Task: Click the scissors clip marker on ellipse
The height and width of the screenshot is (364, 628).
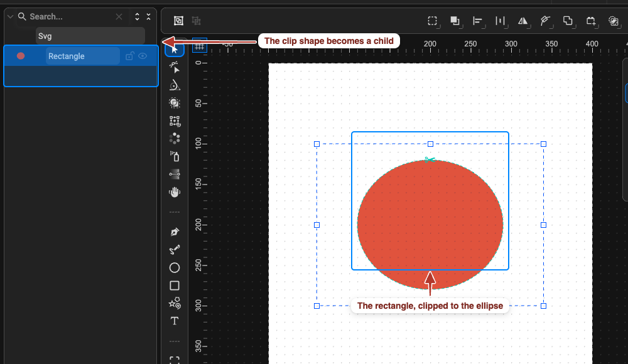Action: coord(430,160)
